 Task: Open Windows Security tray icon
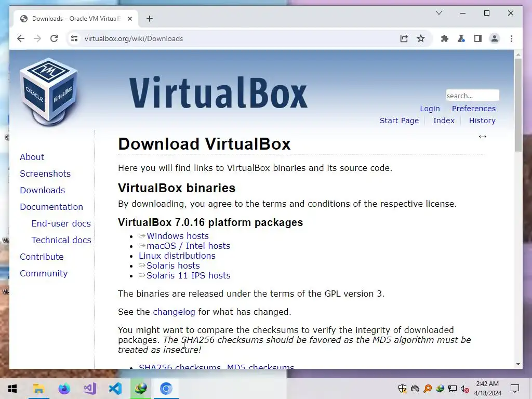[403, 389]
